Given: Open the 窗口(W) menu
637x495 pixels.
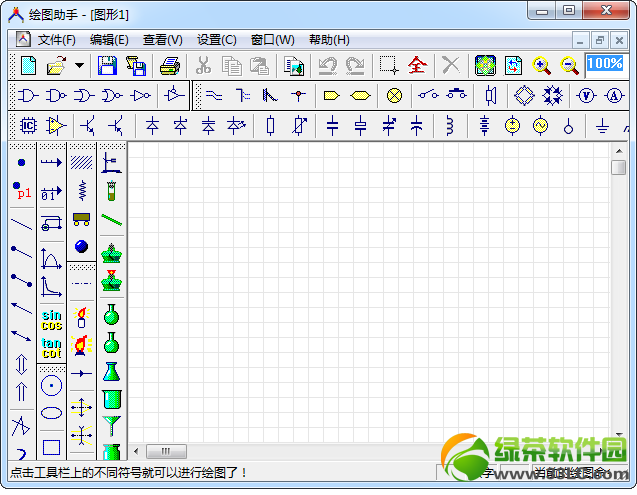Looking at the screenshot, I should point(272,40).
